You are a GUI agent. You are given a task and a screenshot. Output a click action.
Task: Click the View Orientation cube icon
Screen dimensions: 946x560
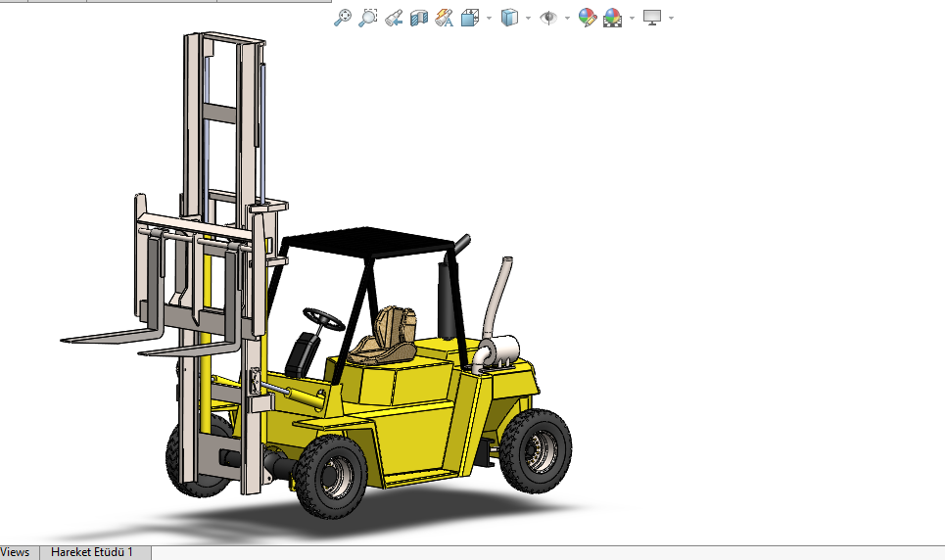pyautogui.click(x=470, y=17)
